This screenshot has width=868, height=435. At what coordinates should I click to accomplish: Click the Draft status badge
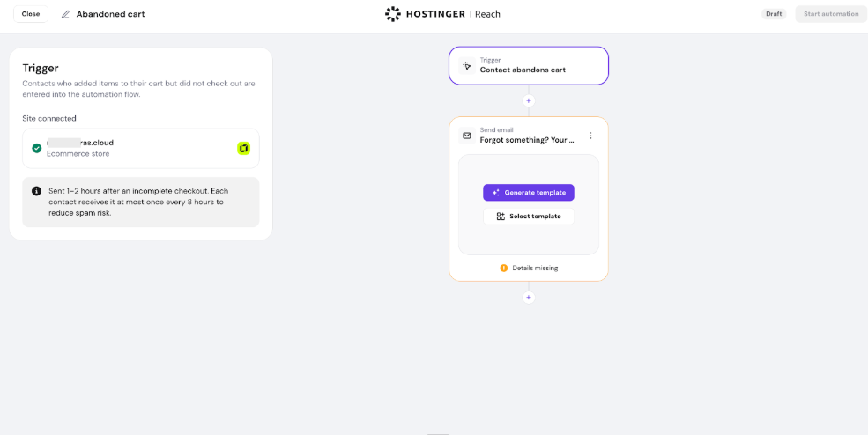[774, 14]
